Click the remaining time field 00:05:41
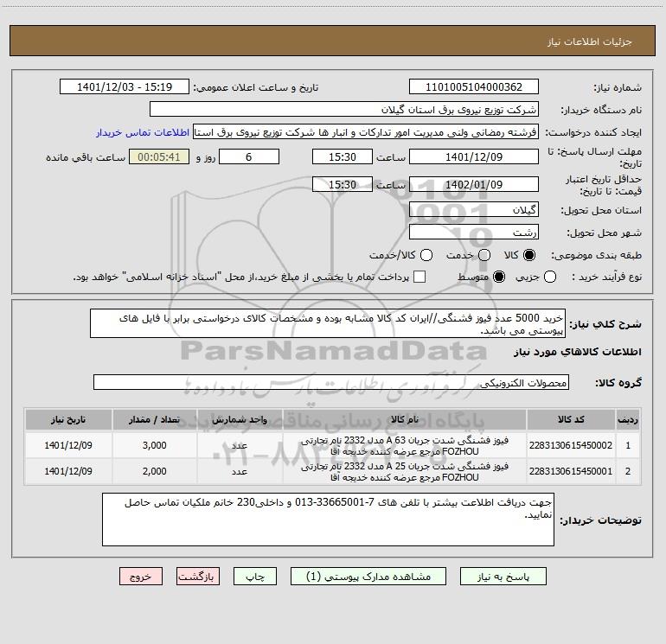The image size is (666, 644). tap(159, 156)
